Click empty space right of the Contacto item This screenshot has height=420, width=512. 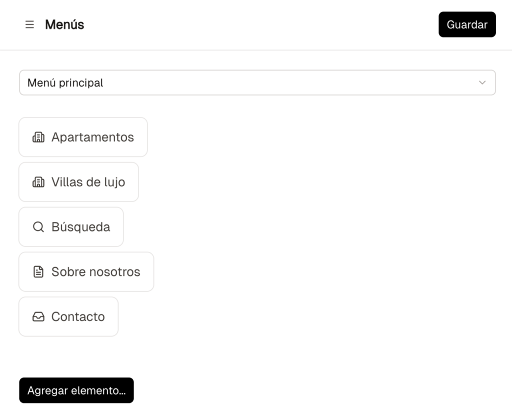[x=300, y=317]
